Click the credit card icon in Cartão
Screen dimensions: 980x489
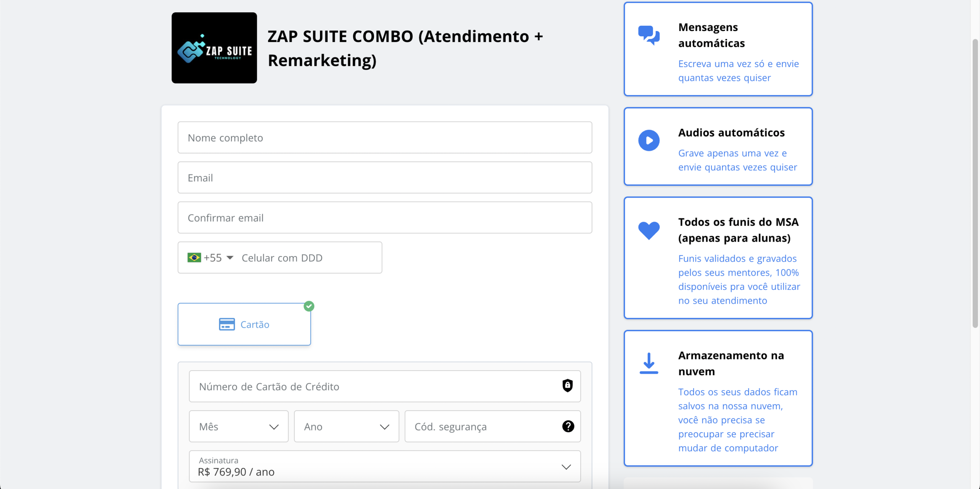227,324
